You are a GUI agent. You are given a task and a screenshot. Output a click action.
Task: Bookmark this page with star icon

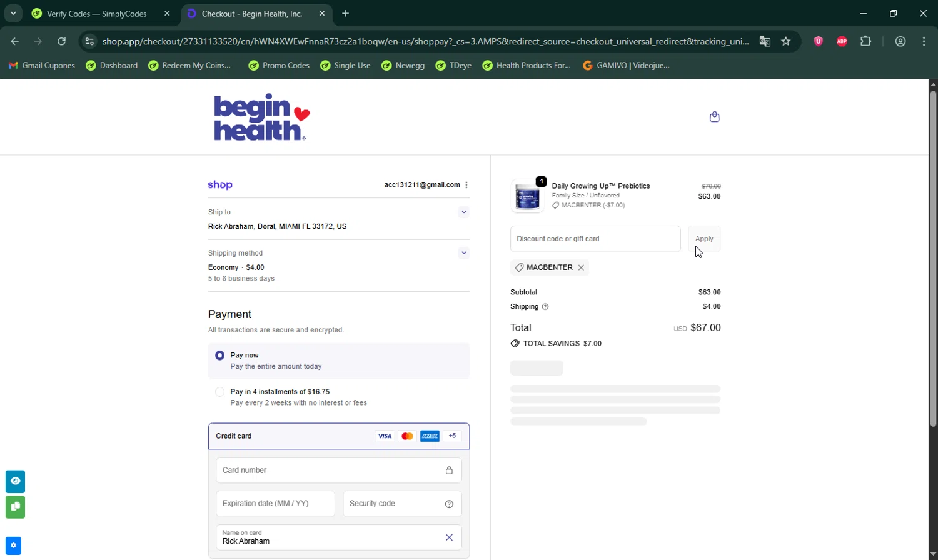[786, 41]
